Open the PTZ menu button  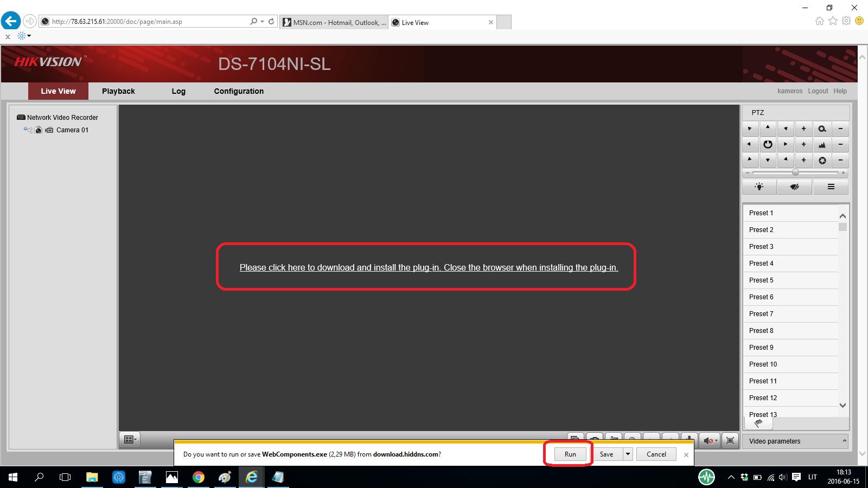click(831, 187)
